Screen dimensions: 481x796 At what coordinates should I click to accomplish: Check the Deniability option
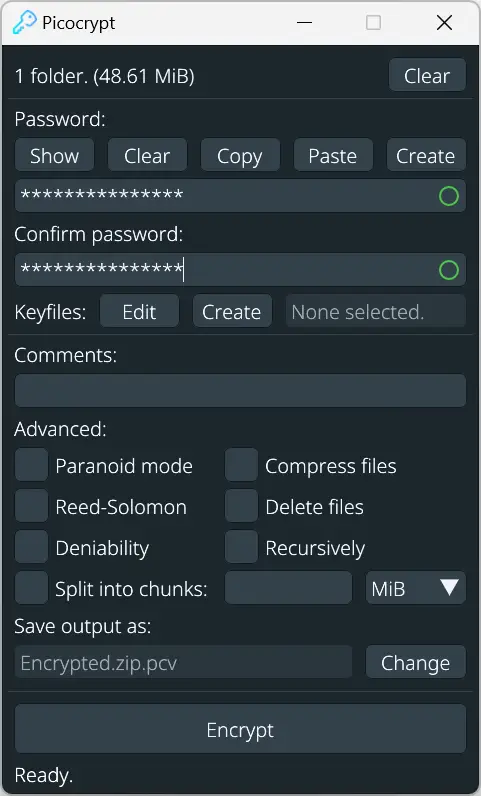[x=31, y=547]
